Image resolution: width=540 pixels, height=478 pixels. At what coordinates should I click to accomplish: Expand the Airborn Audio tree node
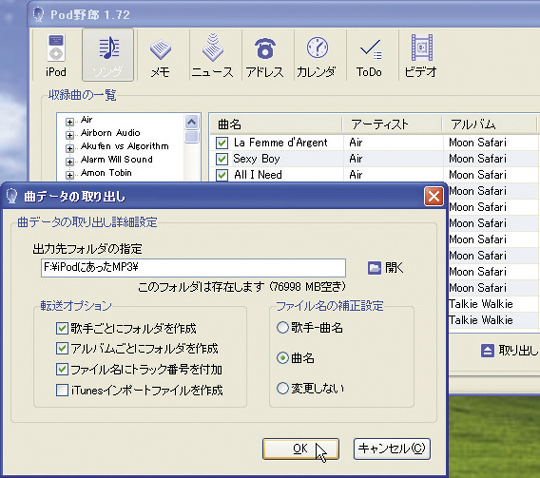coord(70,135)
